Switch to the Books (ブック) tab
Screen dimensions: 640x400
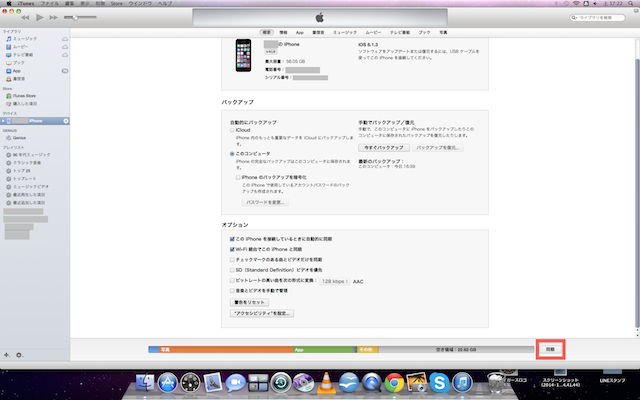424,32
